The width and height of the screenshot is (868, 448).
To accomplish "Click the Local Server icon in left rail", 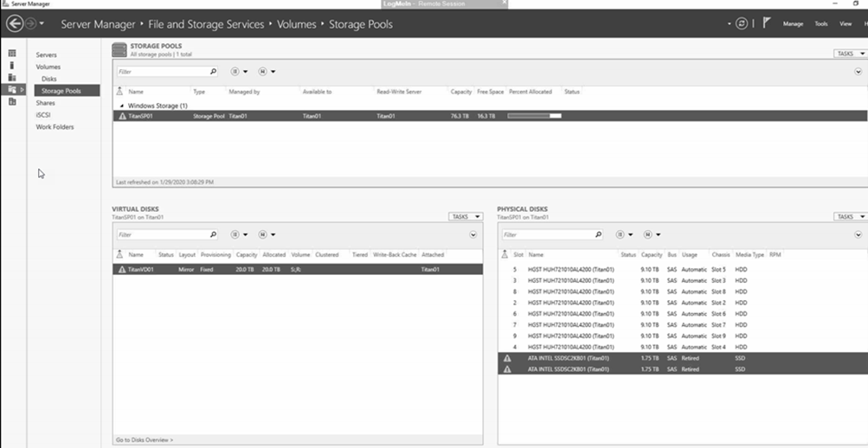I will 12,65.
